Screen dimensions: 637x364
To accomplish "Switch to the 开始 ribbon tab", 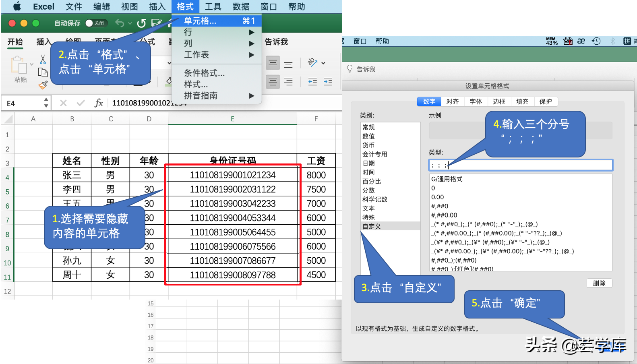I will point(15,42).
